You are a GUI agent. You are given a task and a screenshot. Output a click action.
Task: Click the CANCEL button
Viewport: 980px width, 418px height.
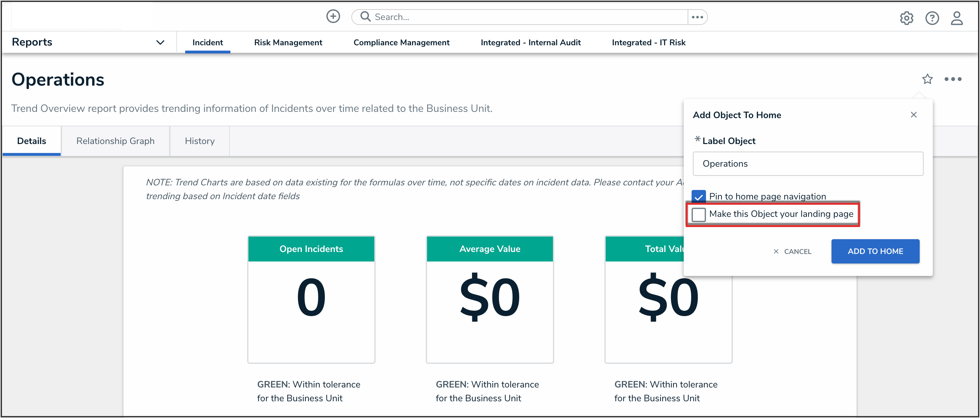point(793,252)
